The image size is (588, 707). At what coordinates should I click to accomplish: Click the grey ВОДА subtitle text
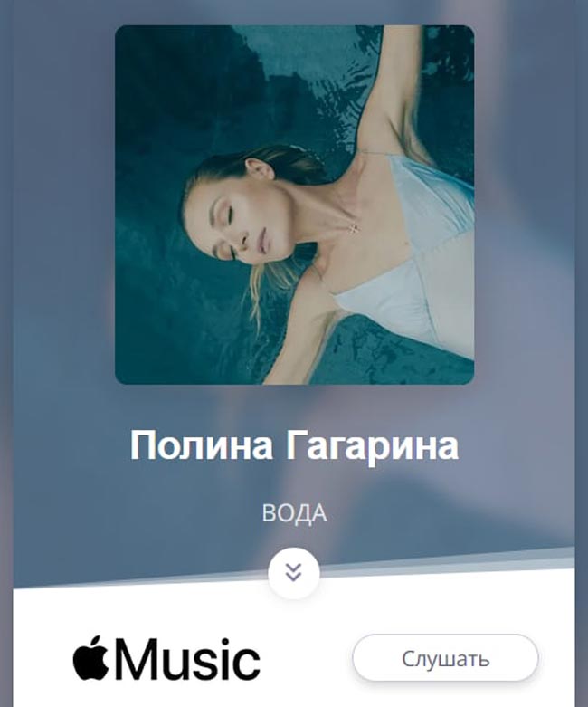[294, 513]
